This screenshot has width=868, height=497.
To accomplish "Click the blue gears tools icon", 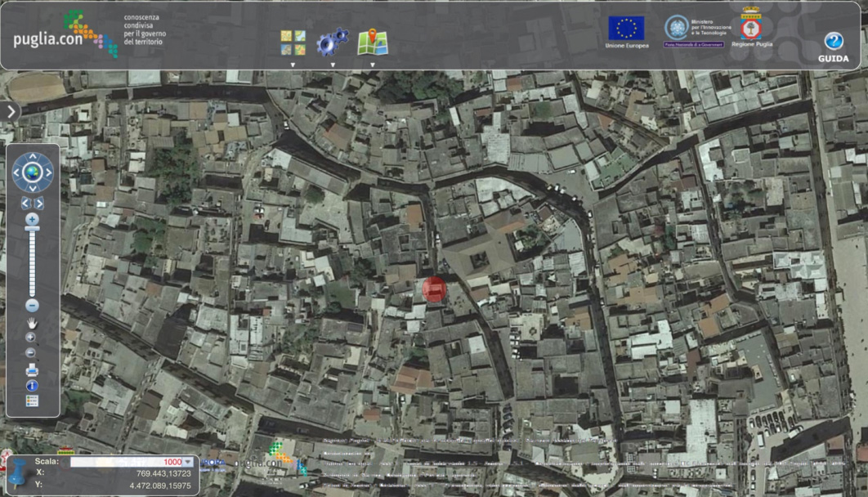I will 332,41.
